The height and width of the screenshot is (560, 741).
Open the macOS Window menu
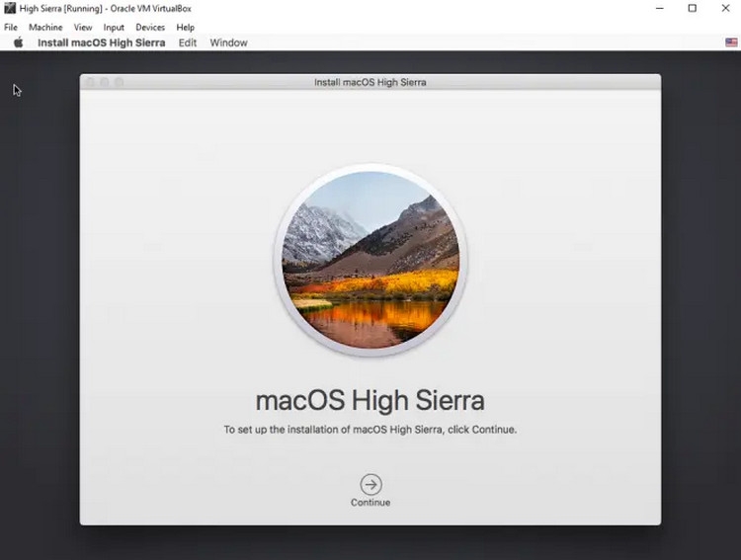click(x=229, y=42)
